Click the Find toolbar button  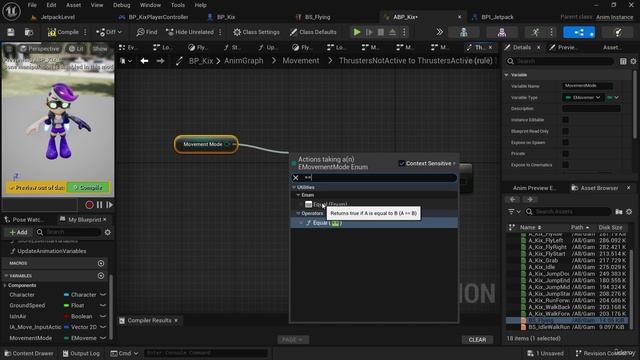[147, 32]
